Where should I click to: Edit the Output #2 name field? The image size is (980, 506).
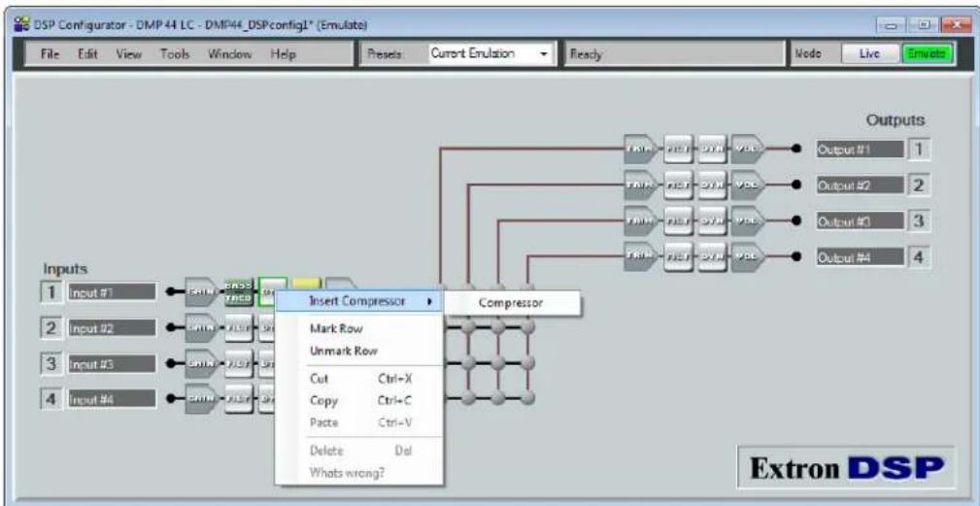pos(860,185)
